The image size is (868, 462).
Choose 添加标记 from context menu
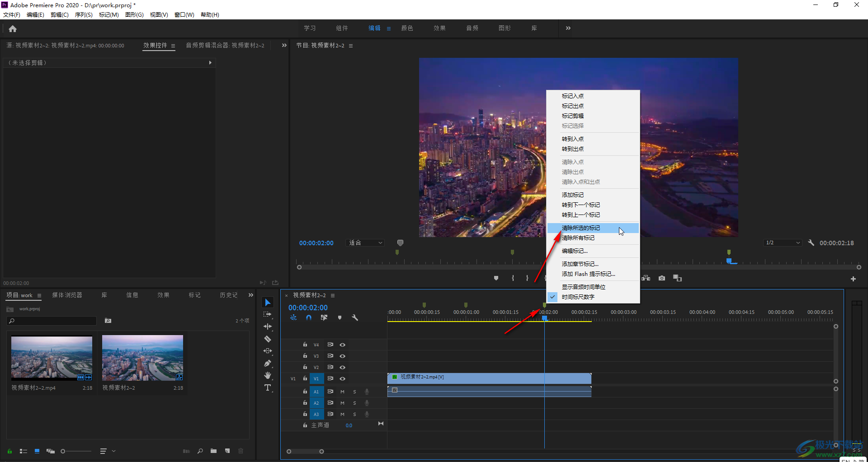(x=593, y=195)
